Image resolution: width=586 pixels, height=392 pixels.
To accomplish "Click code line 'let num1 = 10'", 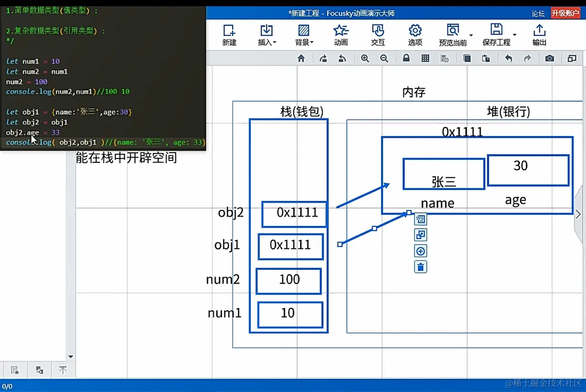I will [x=33, y=61].
